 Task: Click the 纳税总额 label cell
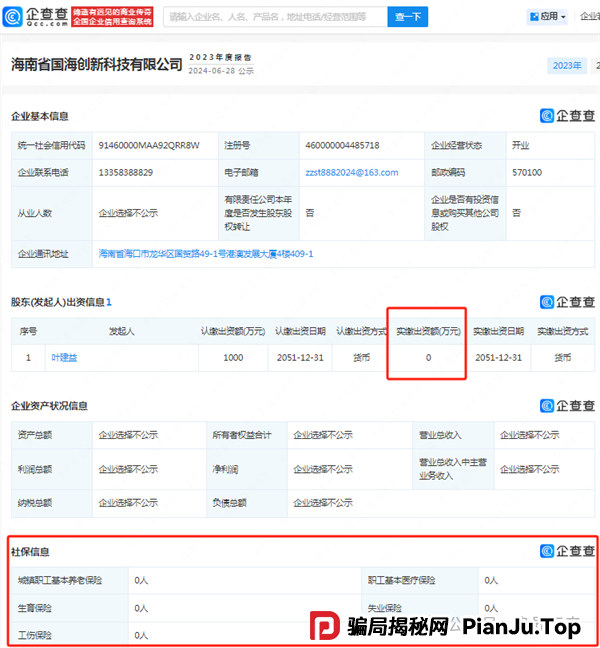click(x=52, y=503)
